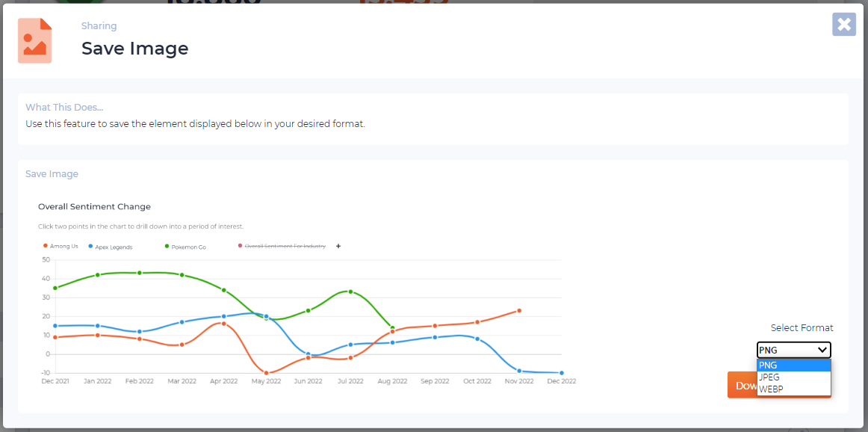Choose JPEG from the format list
This screenshot has width=868, height=432.
(793, 377)
